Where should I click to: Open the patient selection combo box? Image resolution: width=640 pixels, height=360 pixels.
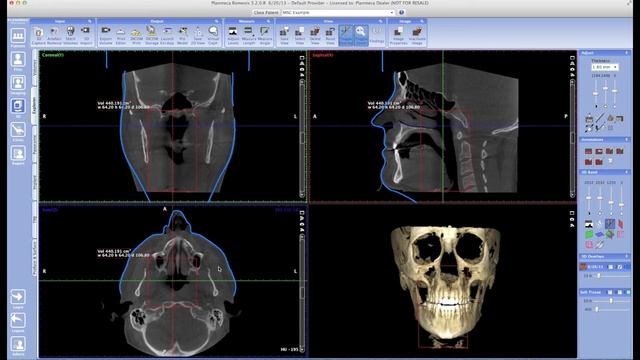point(338,13)
